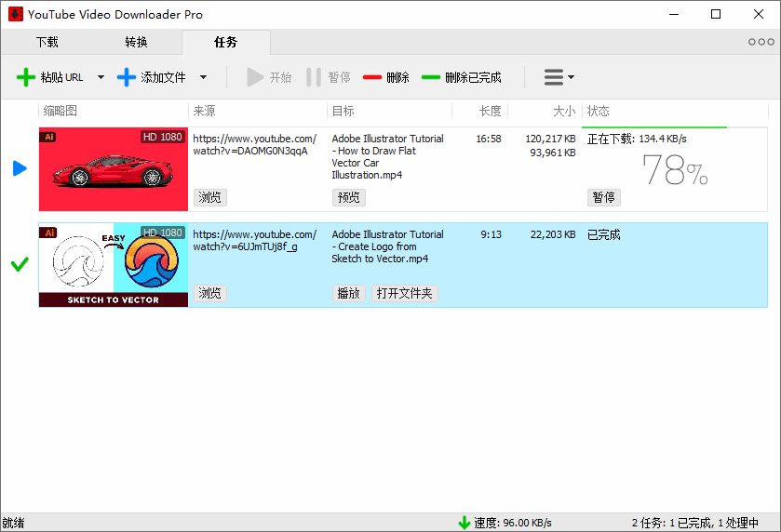Click the 开始 play triangle icon
Screen dimensions: 781x532
coord(255,77)
